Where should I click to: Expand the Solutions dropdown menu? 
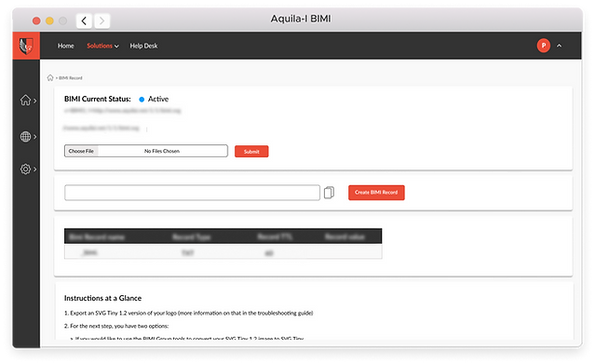pos(102,46)
